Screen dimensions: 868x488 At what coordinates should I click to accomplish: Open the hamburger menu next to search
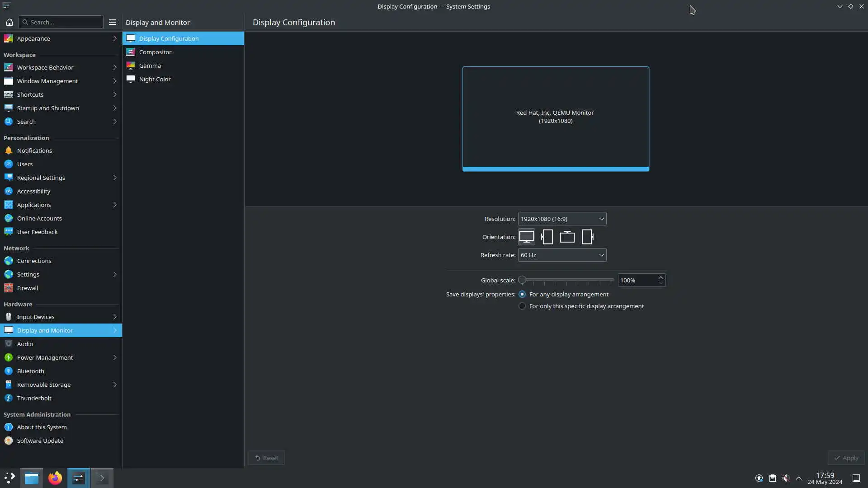coord(113,22)
